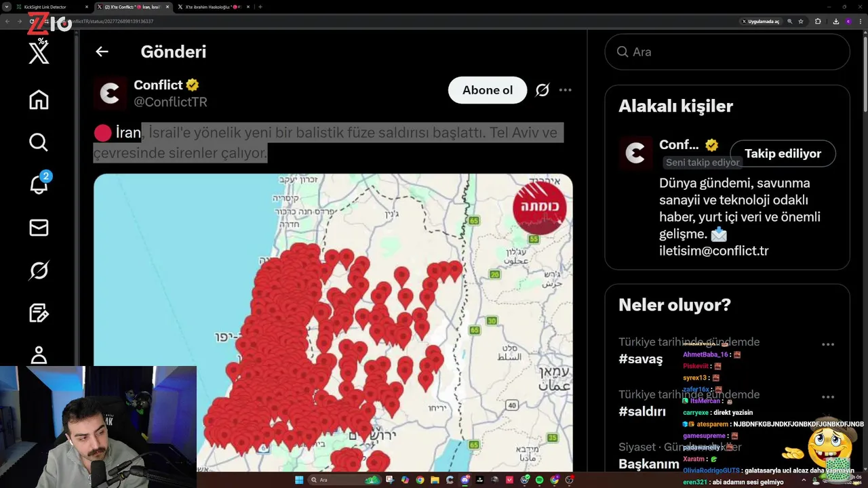Open the browser profile avatar
The image size is (868, 488).
coord(848,22)
